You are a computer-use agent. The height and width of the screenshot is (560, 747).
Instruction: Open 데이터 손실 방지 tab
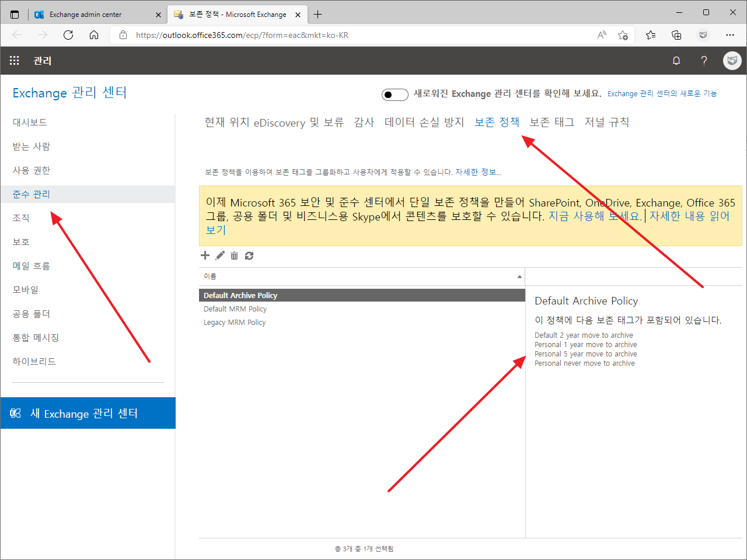pyautogui.click(x=424, y=122)
